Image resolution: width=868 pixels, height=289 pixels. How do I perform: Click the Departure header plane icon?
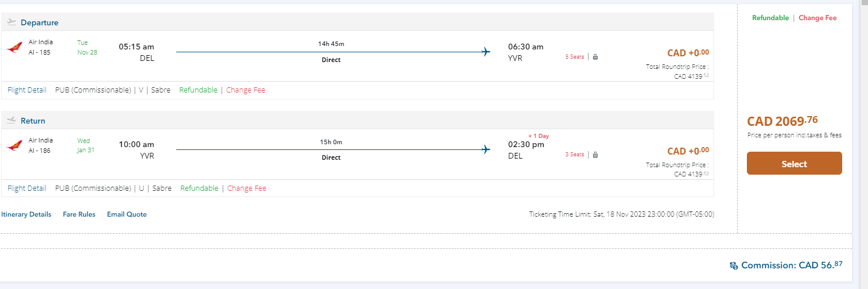(11, 22)
